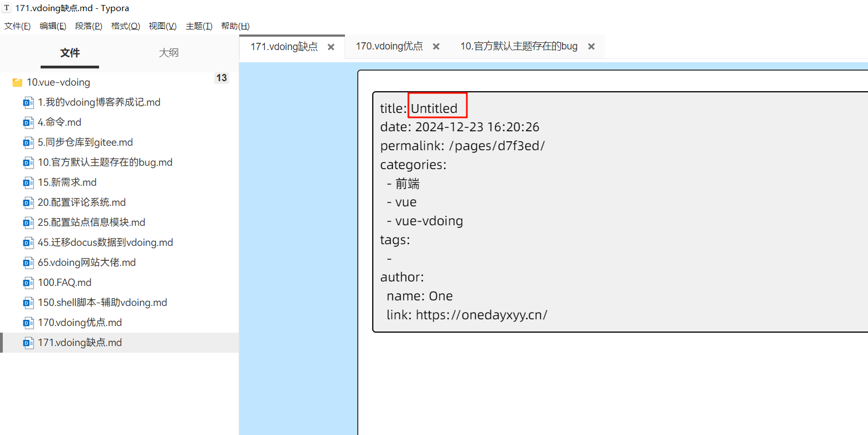Click the "categories:" line
This screenshot has height=435, width=868.
tap(413, 165)
